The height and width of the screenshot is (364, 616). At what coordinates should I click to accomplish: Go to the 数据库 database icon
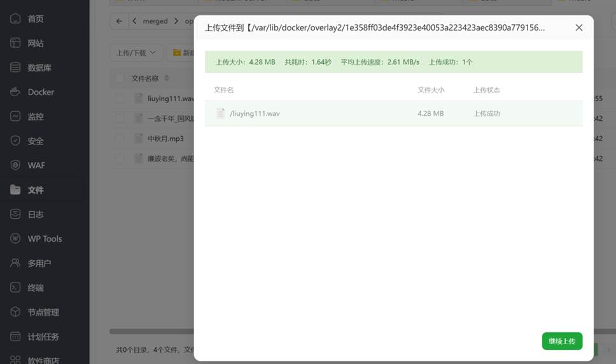point(16,67)
